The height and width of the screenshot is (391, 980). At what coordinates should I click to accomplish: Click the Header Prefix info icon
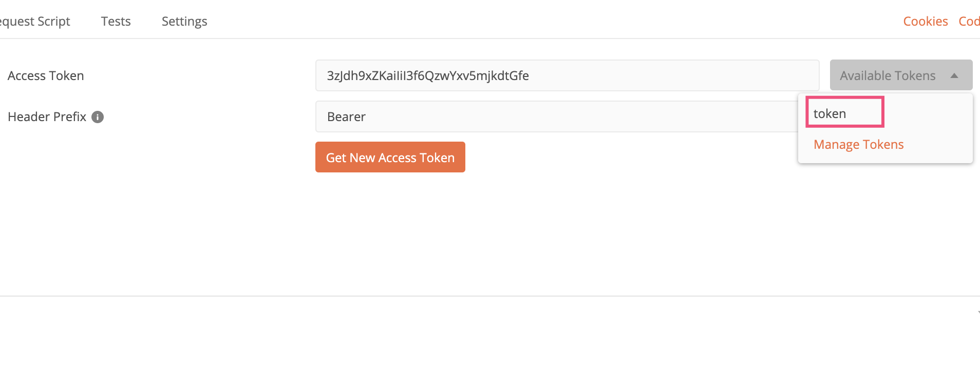(98, 117)
